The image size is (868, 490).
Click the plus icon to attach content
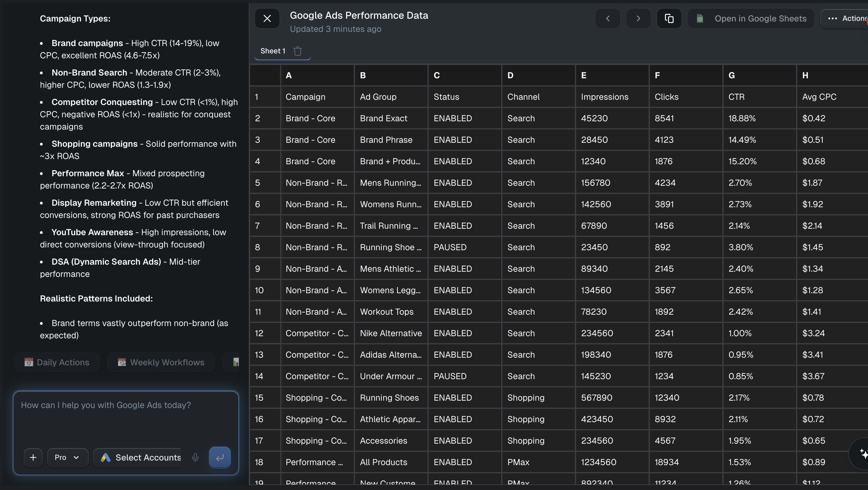point(33,457)
